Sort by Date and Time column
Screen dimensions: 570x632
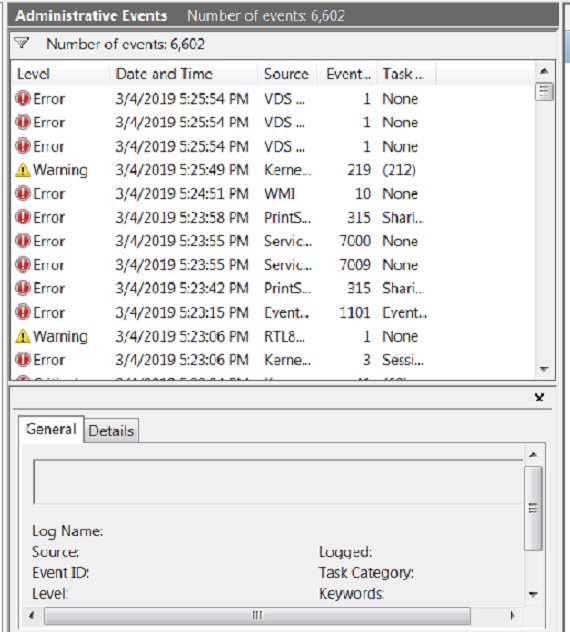(183, 74)
